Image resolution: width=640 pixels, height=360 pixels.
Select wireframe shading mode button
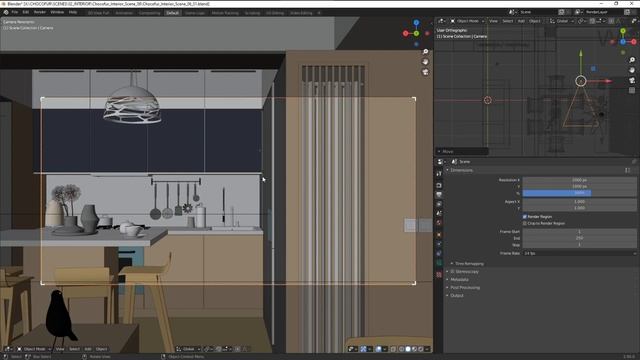tap(402, 349)
